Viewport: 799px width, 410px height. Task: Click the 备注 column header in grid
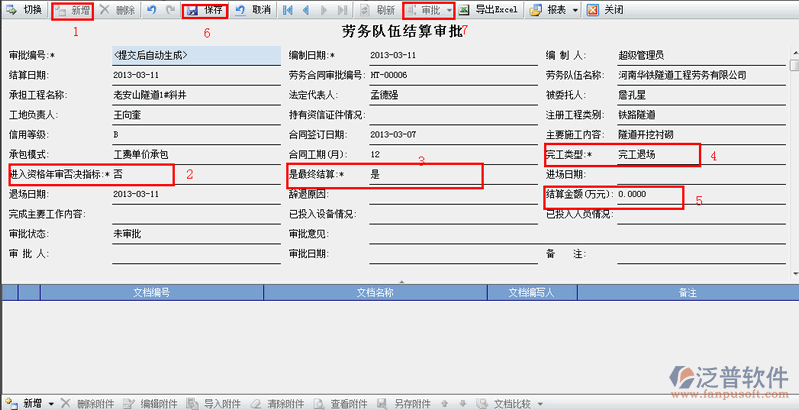click(x=687, y=292)
